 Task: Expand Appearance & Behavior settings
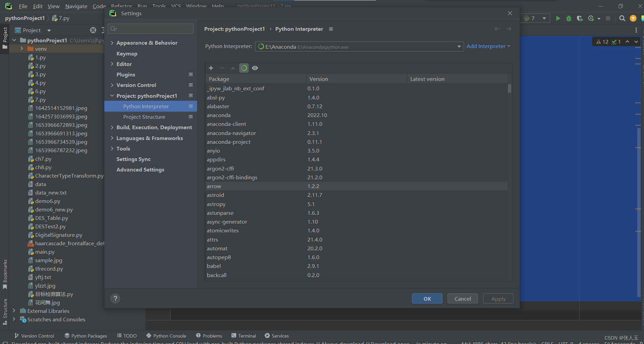click(112, 43)
